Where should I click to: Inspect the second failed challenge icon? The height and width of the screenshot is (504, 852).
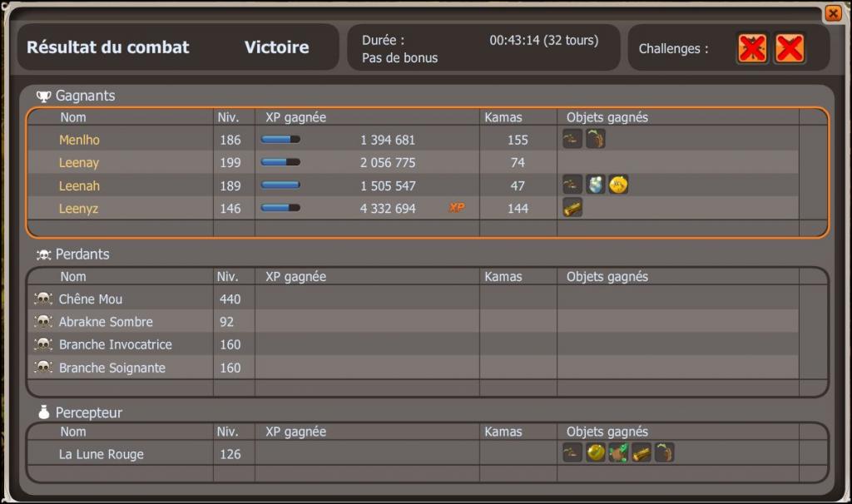pos(790,48)
